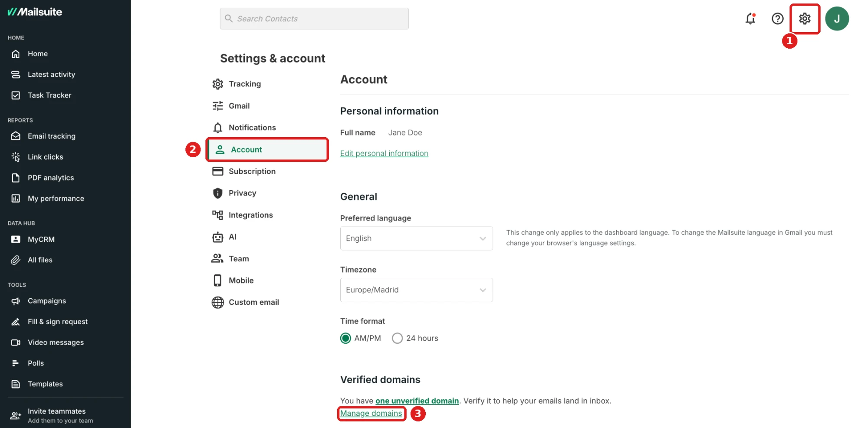This screenshot has width=868, height=428.
Task: Click the Manage domains link
Action: click(x=371, y=413)
